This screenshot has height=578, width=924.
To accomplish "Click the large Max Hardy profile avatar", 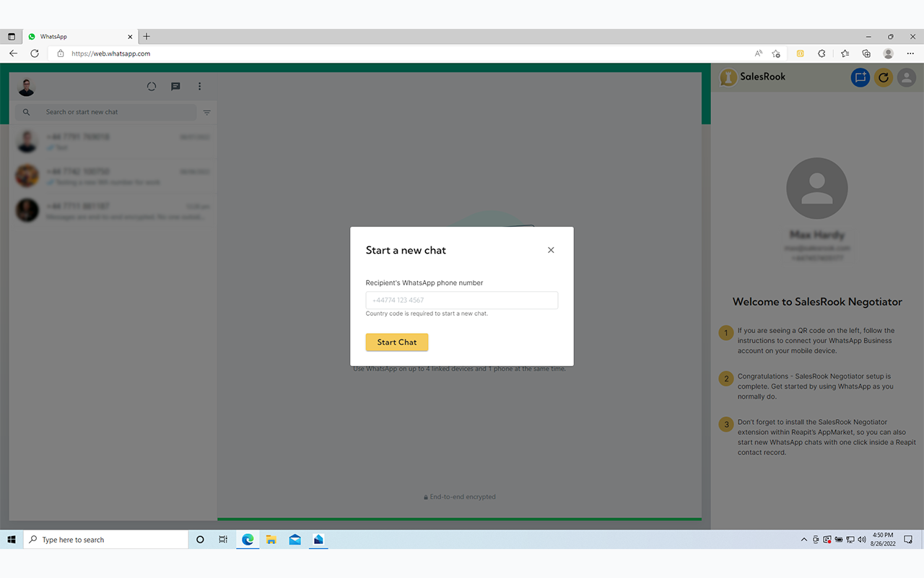I will coord(817,189).
